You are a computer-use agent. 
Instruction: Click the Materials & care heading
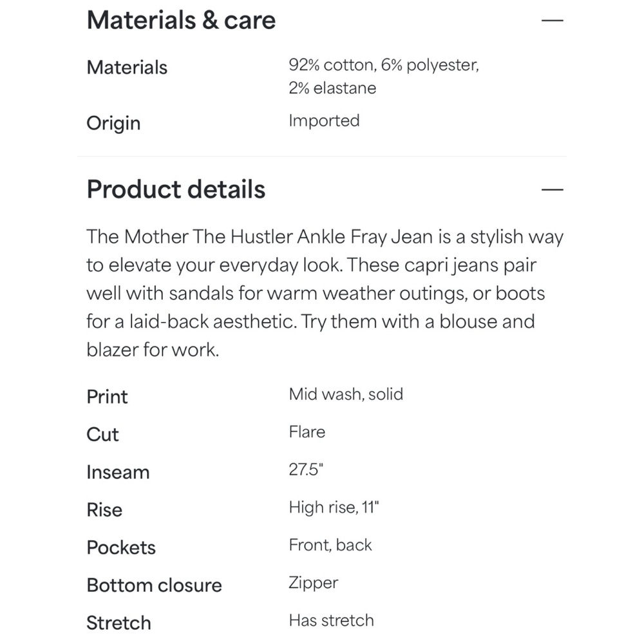click(x=181, y=20)
